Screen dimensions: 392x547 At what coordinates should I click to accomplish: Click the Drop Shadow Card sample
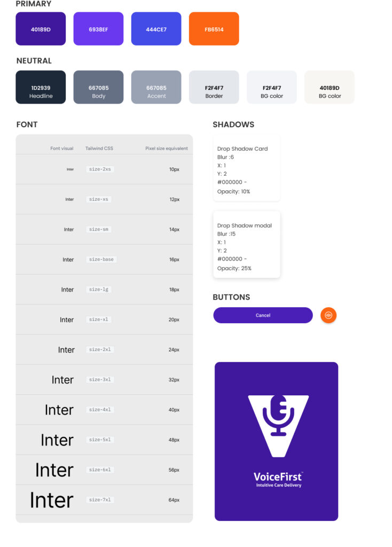pyautogui.click(x=246, y=169)
